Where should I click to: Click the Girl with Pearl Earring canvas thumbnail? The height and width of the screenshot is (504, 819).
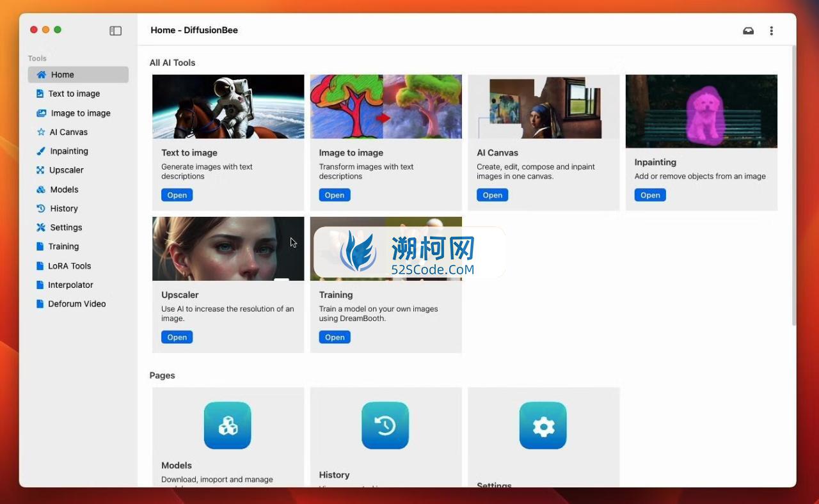pyautogui.click(x=544, y=107)
